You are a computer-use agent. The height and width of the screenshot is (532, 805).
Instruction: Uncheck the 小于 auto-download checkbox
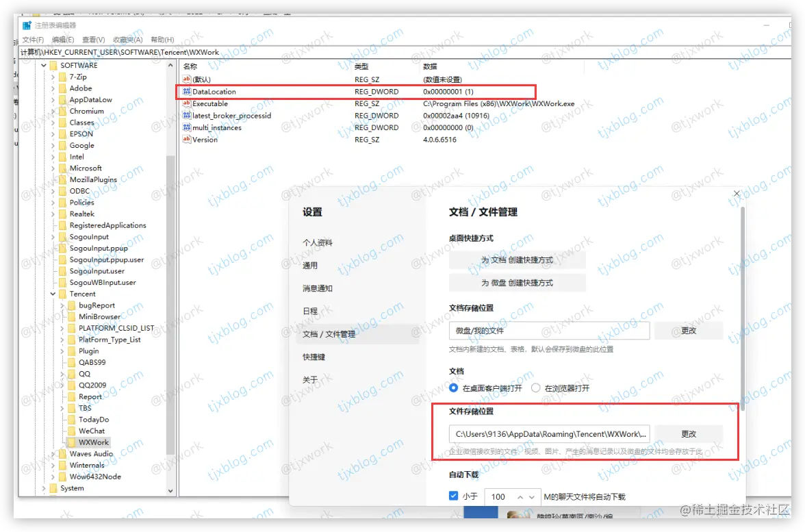click(x=453, y=496)
